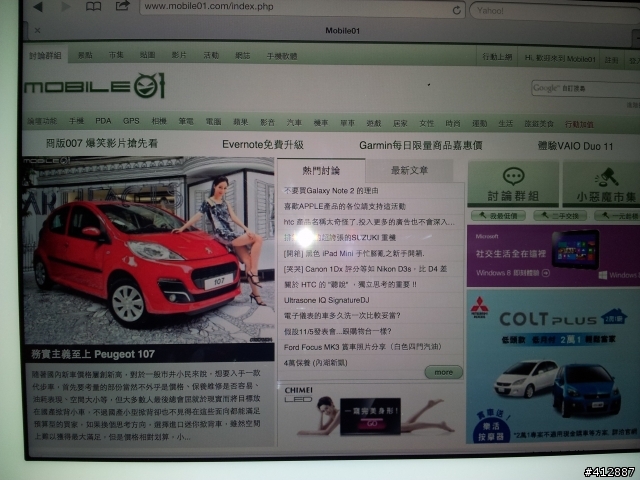Open the 筆電 category menu
640x480 pixels.
[x=186, y=121]
